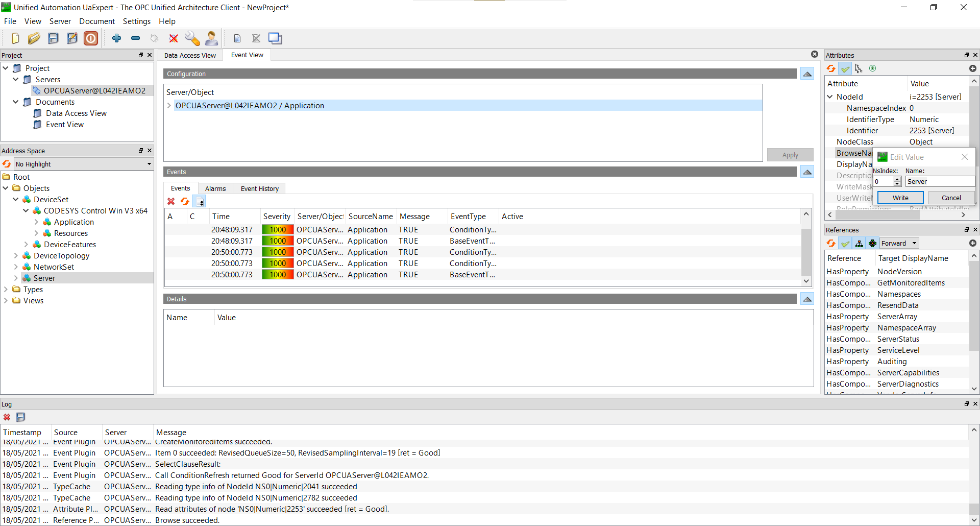Switch to the Event History tab

[260, 188]
